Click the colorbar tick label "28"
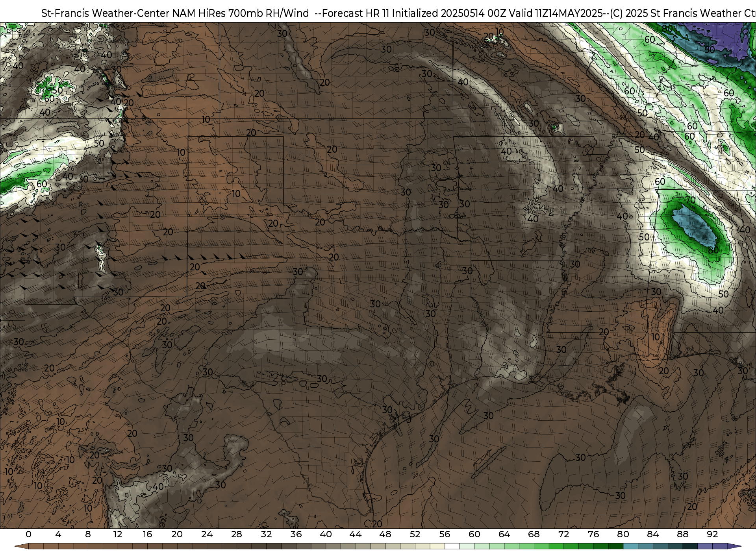Image resolution: width=756 pixels, height=551 pixels. click(x=237, y=534)
